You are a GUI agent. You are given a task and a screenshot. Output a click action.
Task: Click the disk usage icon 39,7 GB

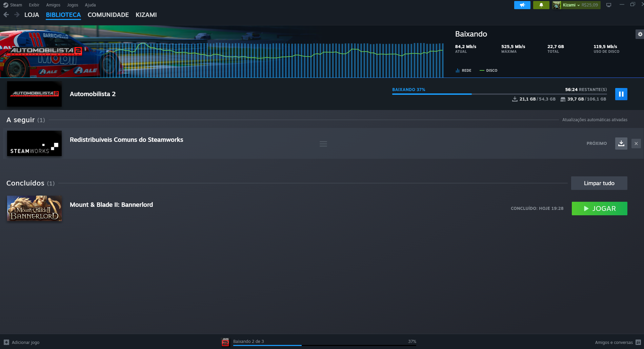[x=563, y=99]
